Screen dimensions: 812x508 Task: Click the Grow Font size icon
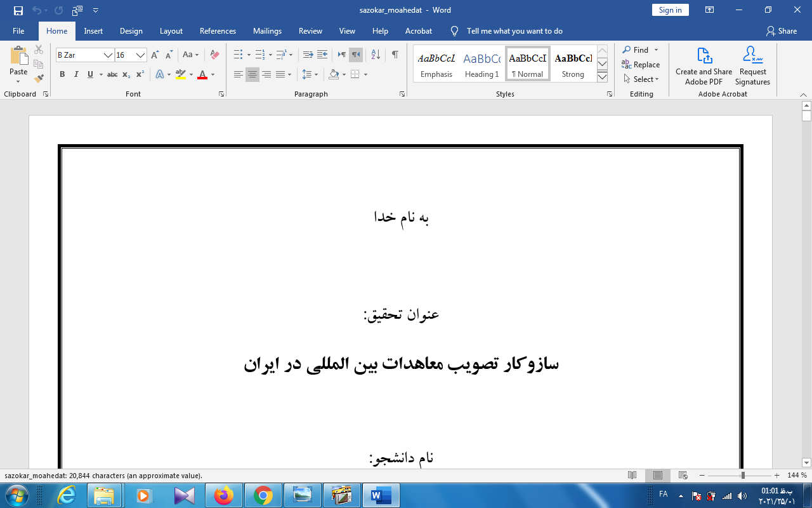[155, 55]
